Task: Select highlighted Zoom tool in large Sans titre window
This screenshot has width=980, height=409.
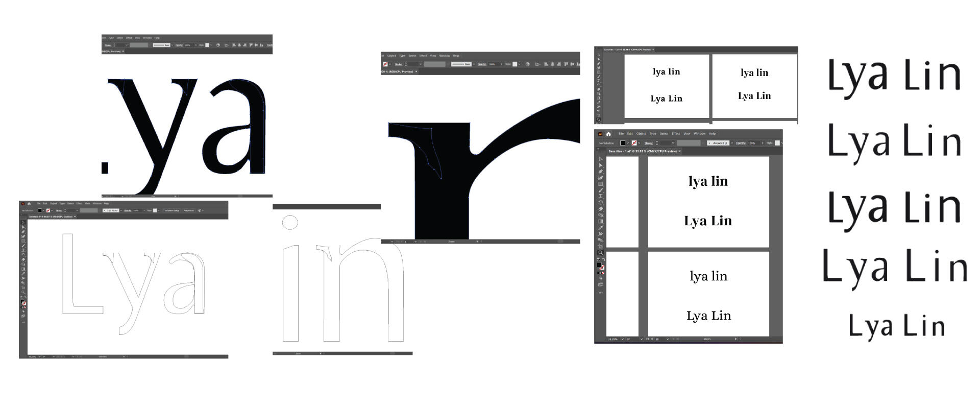Action: [601, 253]
